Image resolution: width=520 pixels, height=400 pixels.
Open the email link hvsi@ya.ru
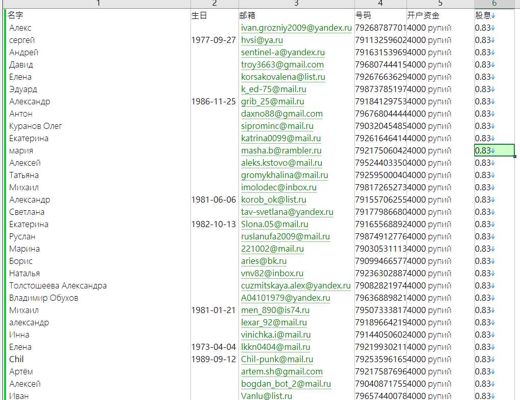262,40
